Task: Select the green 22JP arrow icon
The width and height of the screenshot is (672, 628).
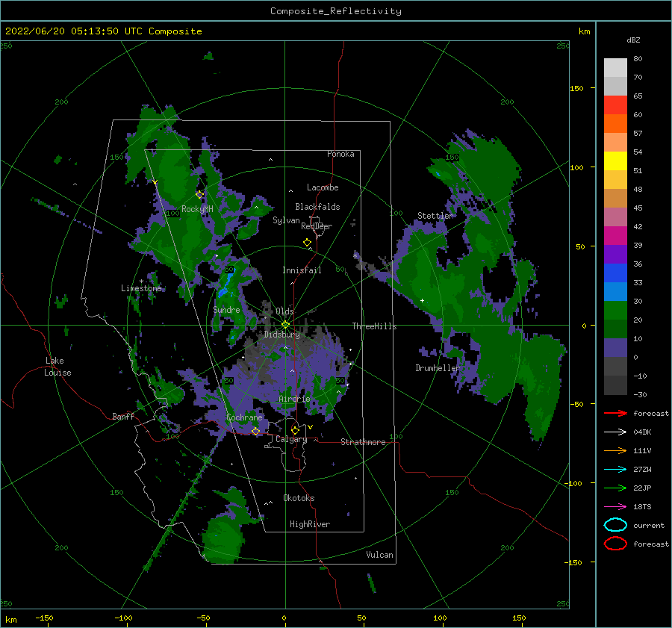Action: tap(615, 488)
